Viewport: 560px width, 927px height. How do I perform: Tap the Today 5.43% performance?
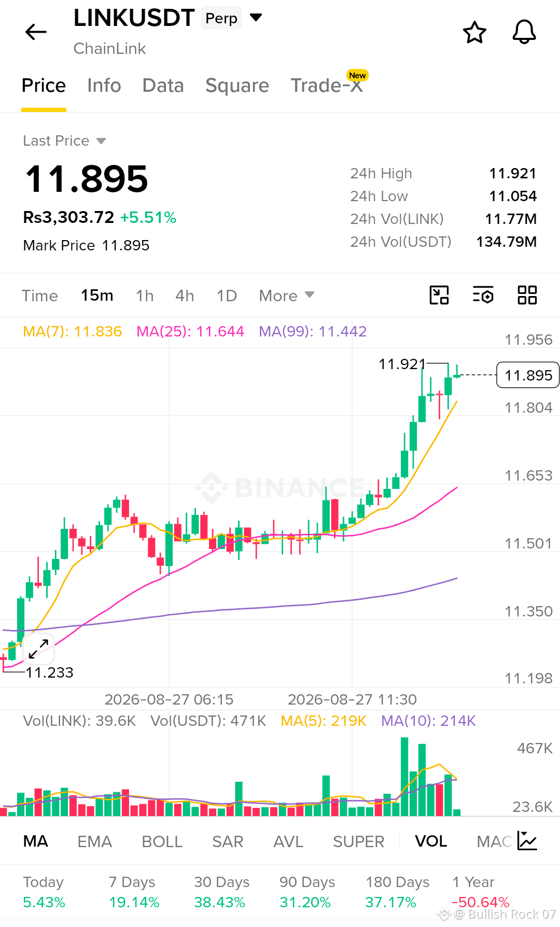tap(44, 892)
